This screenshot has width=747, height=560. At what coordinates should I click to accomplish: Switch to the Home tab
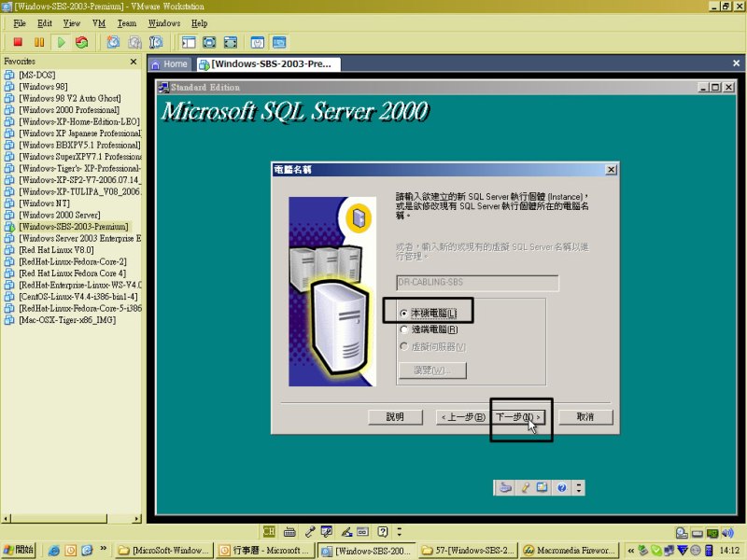[x=170, y=63]
